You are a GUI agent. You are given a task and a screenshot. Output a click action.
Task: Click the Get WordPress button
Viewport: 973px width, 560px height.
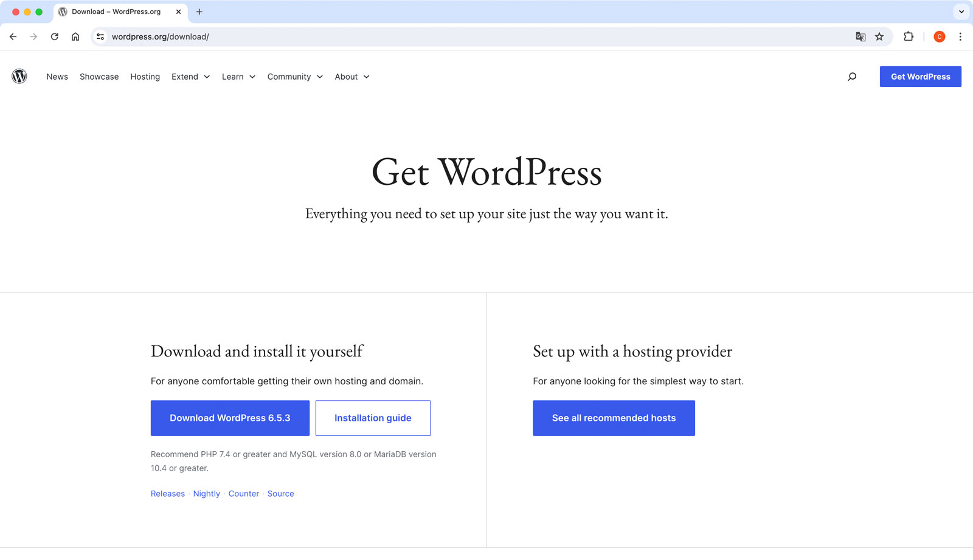click(920, 77)
